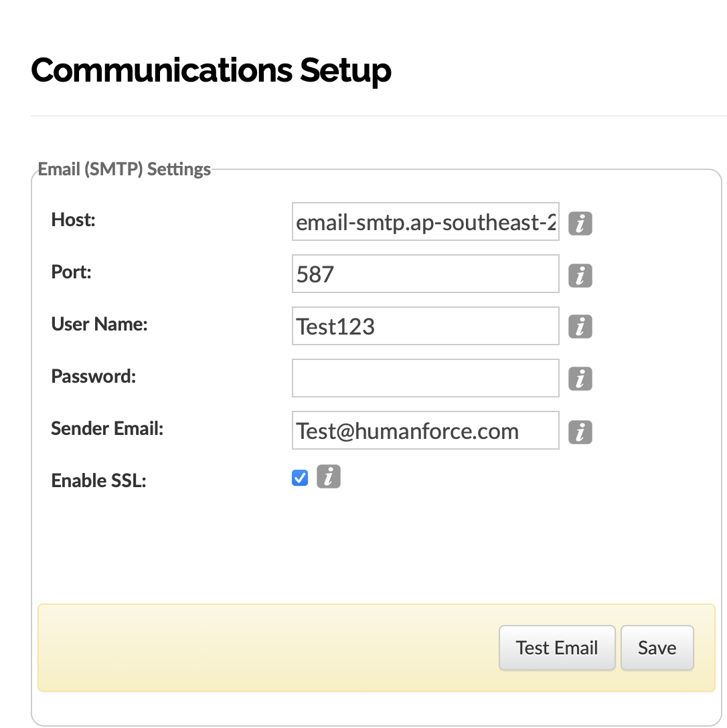Edit the Sender Email address field
Image resolution: width=727 pixels, height=728 pixels.
click(426, 430)
